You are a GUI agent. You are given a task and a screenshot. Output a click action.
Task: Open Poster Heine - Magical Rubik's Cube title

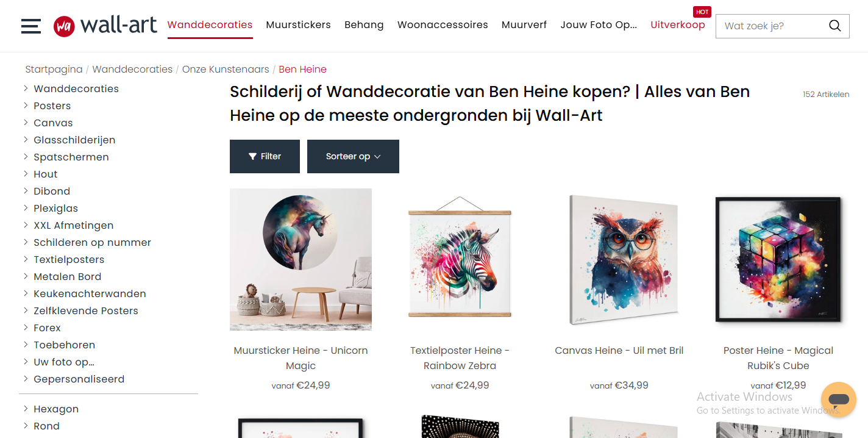(778, 358)
